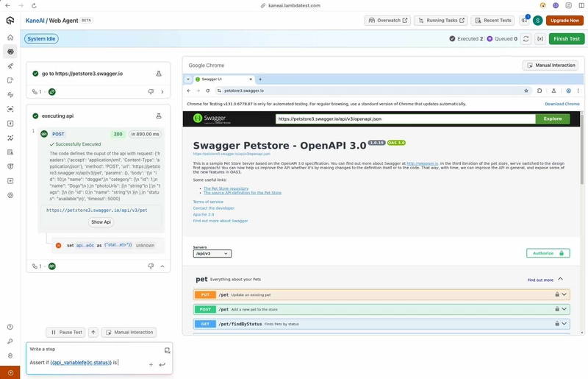Screen dimensions: 588x379
Task: Click the lock icon on POST /pet row
Action: click(557, 309)
